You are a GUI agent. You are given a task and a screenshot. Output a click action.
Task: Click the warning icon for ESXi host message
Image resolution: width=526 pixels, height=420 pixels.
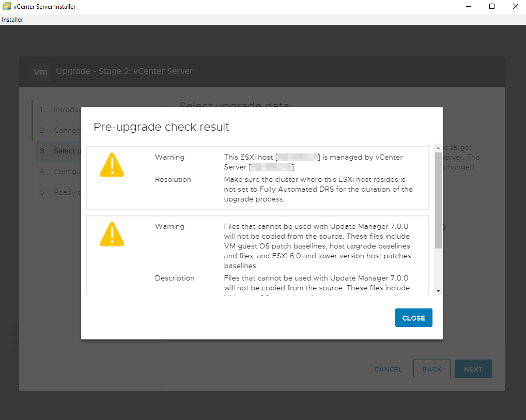click(112, 165)
